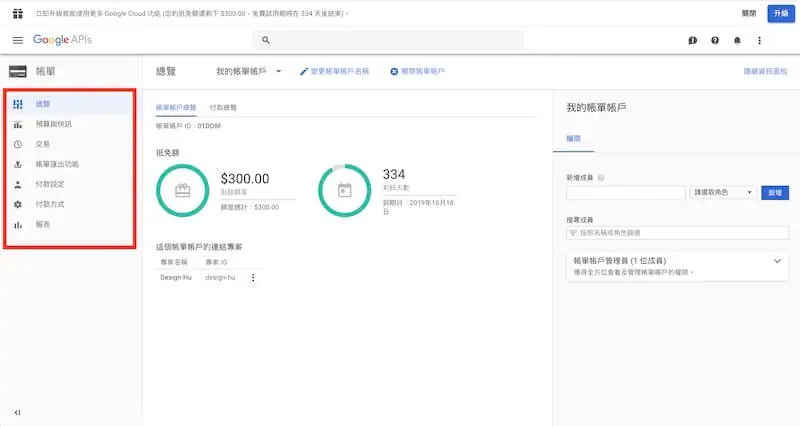Screen dimensions: 800x426
Task: Click the person icon for 付款設定
Action: coord(18,184)
